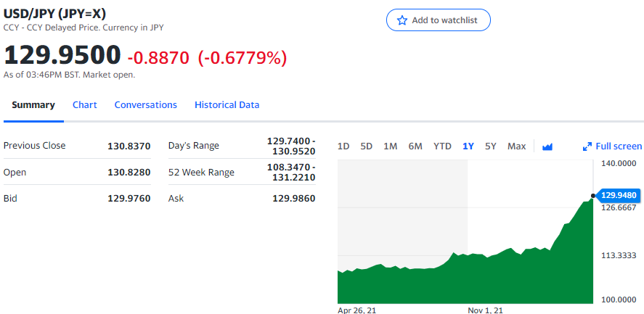The height and width of the screenshot is (314, 644).
Task: Select the 5D chart range
Action: coord(367,146)
